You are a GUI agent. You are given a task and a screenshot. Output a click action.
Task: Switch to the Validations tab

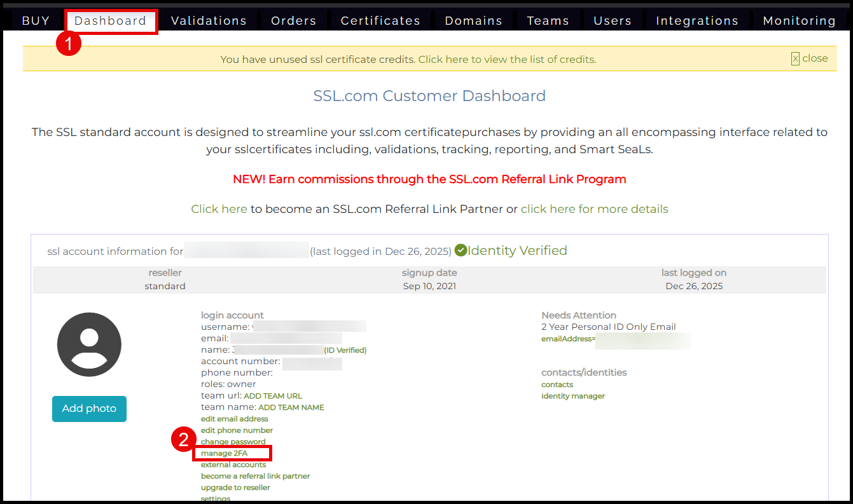coord(209,21)
